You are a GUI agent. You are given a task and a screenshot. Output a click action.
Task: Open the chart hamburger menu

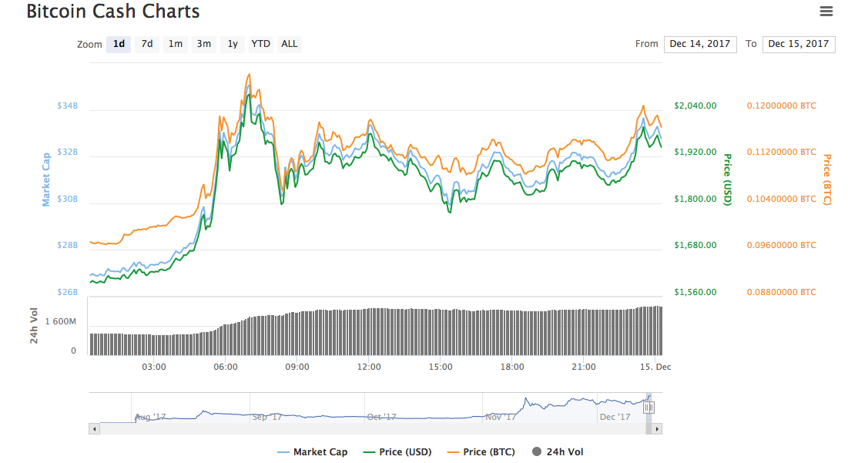tap(826, 12)
